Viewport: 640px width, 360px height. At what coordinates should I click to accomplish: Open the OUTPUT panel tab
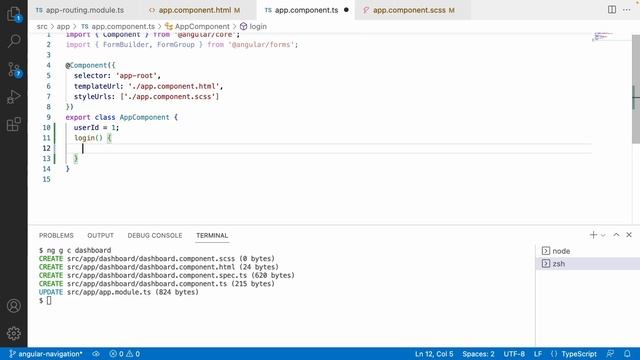pos(100,236)
